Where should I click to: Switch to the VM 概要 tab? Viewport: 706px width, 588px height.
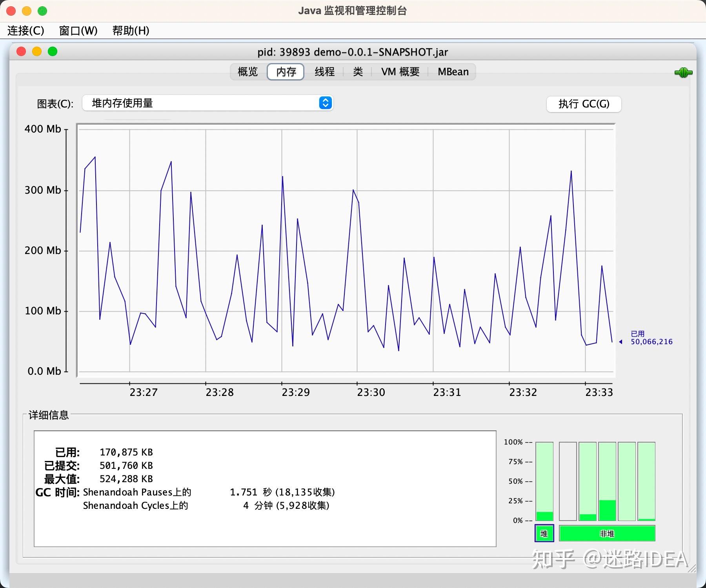pos(400,71)
